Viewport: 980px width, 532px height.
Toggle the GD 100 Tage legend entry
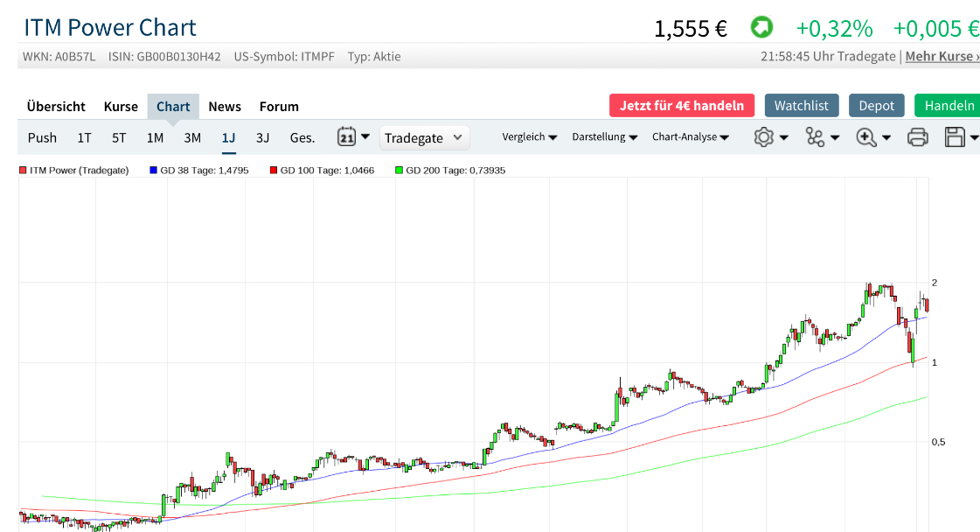point(321,171)
